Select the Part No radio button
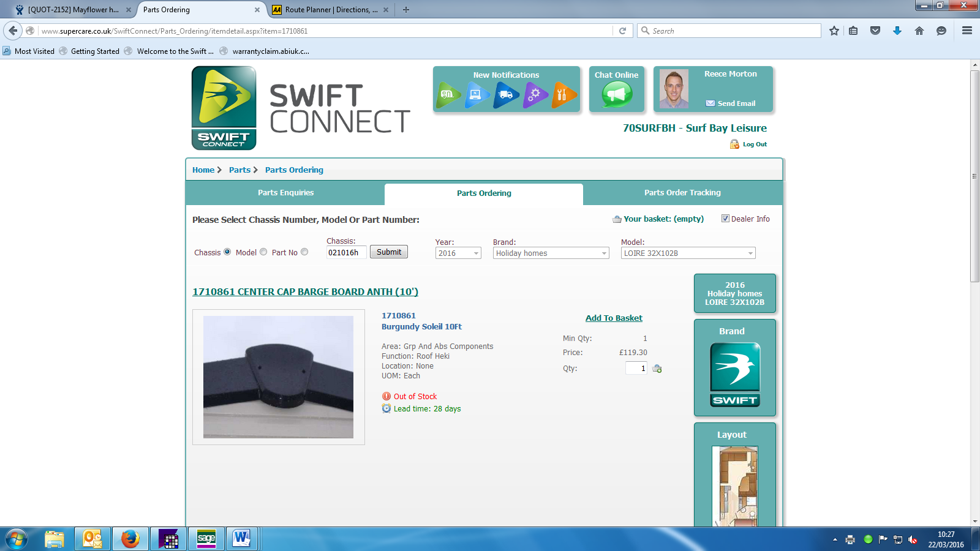The height and width of the screenshot is (551, 980). pos(304,252)
